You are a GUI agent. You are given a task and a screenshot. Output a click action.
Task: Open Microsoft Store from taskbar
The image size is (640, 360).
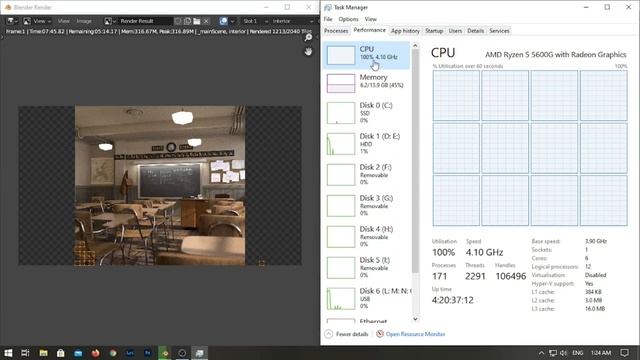[x=60, y=353]
